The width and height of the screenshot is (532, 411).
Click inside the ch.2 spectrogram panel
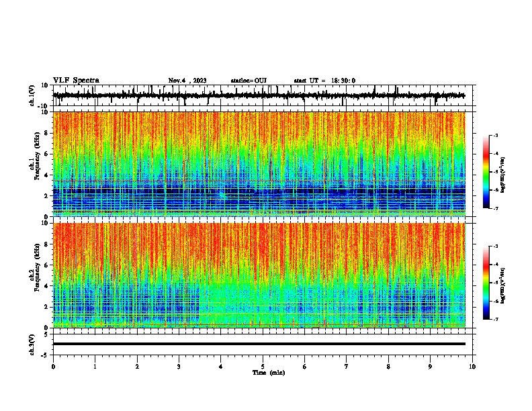[259, 275]
